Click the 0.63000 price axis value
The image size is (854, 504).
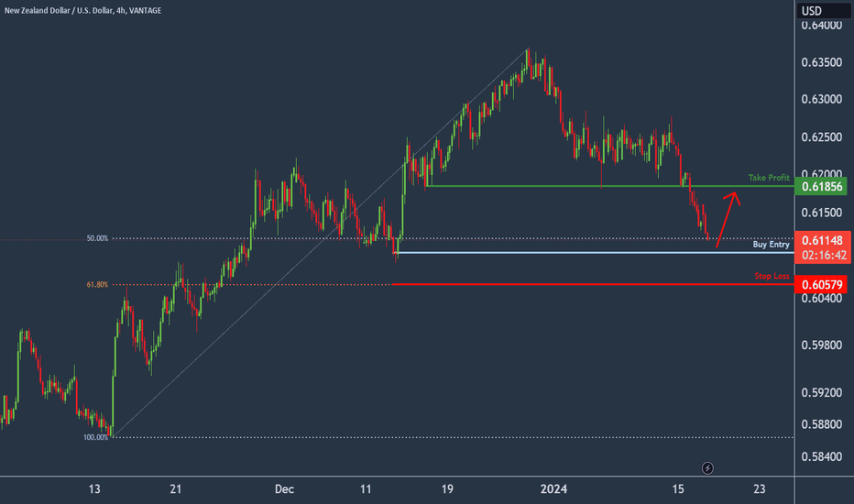click(x=821, y=100)
